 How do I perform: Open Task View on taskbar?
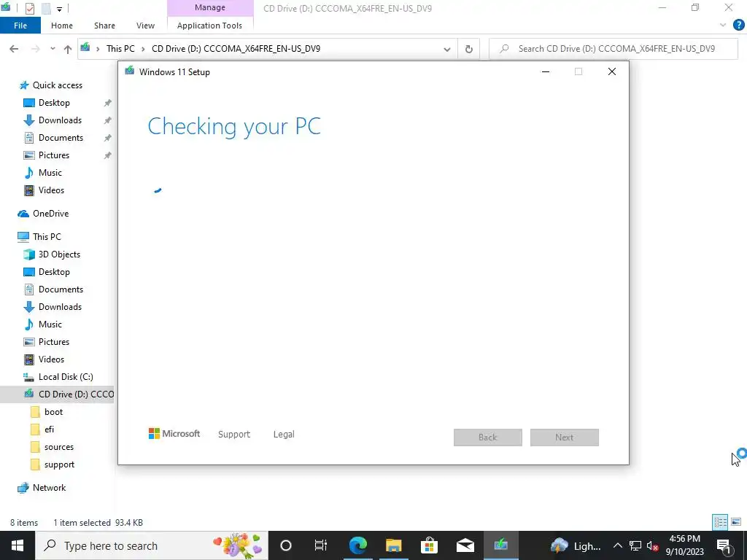click(x=321, y=545)
